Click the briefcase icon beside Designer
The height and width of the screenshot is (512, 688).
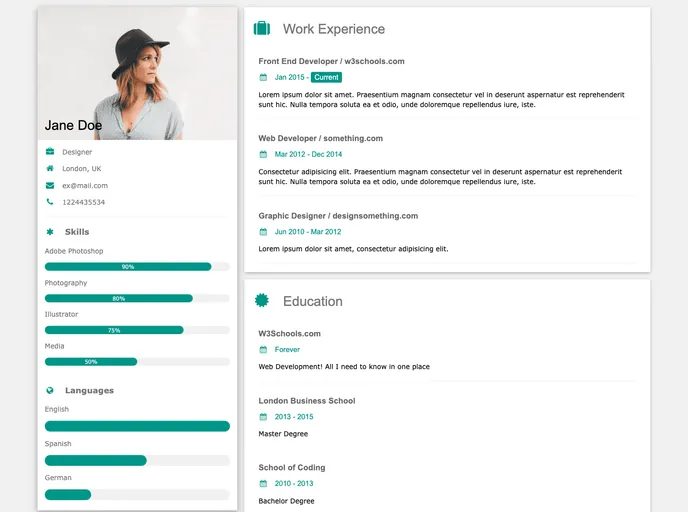pos(50,152)
